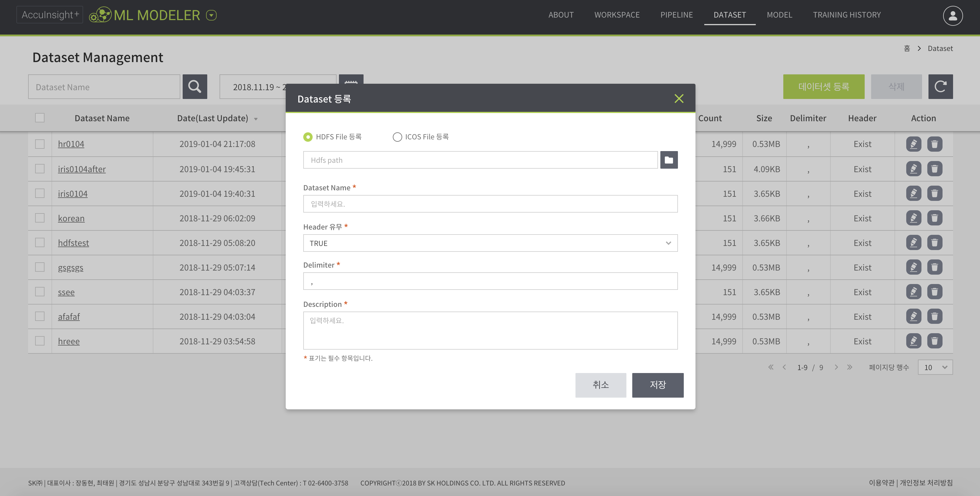Click the 데이터셋 등록 button
The width and height of the screenshot is (980, 496).
[824, 87]
